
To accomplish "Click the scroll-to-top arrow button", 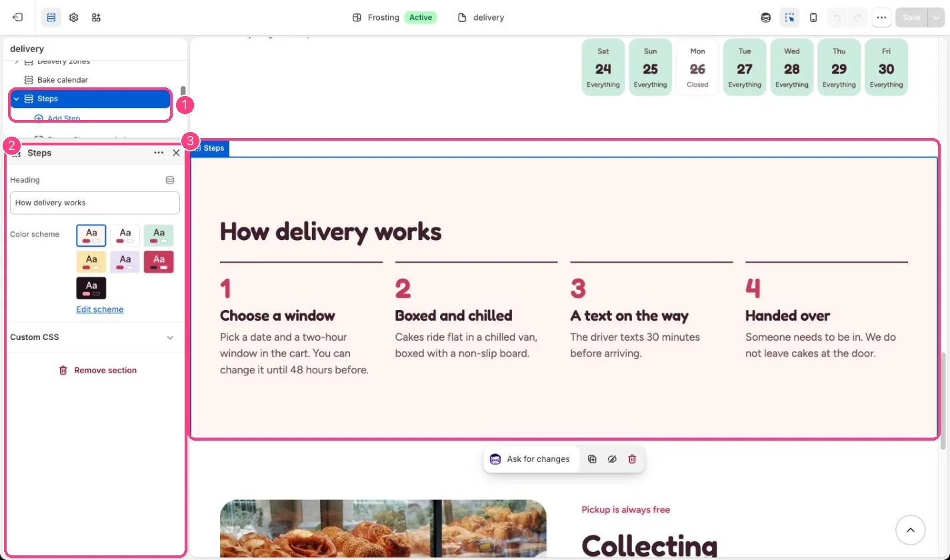I will pyautogui.click(x=910, y=531).
